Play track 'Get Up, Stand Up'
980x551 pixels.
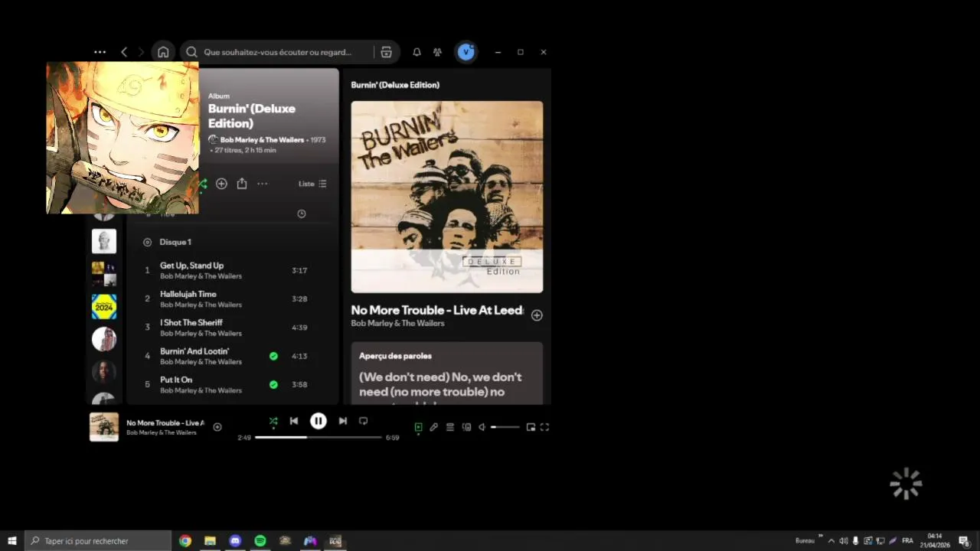[191, 266]
